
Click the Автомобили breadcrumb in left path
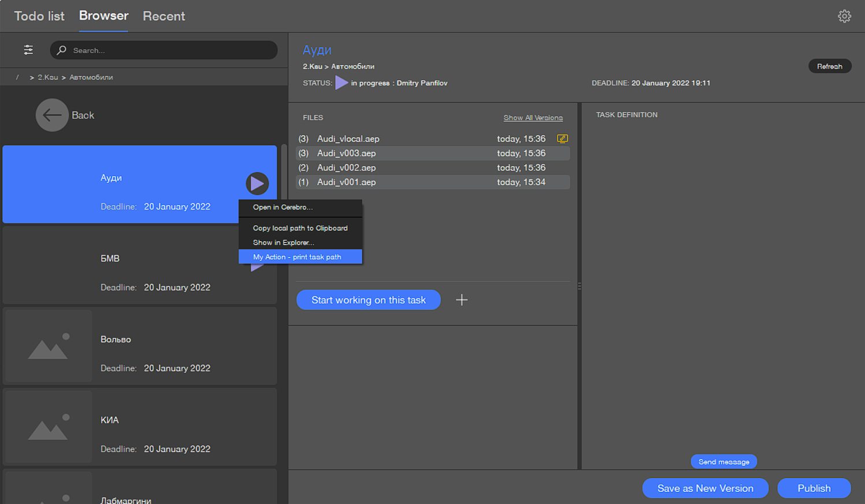point(91,77)
